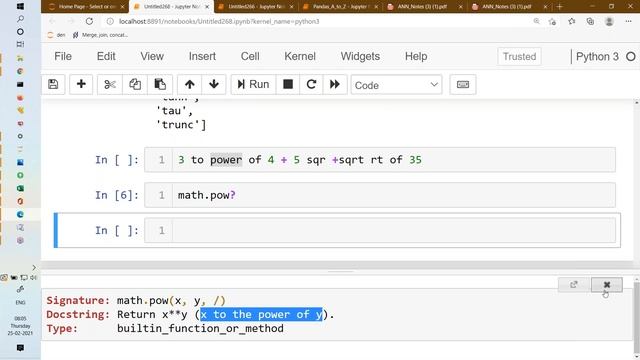The width and height of the screenshot is (640, 360).
Task: Open the Favorites list icon
Action: 571,21
